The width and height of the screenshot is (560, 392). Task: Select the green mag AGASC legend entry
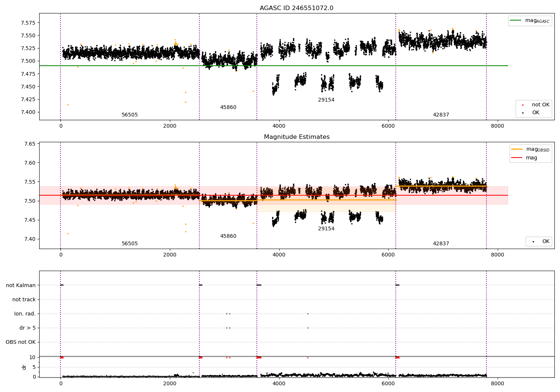[x=530, y=21]
